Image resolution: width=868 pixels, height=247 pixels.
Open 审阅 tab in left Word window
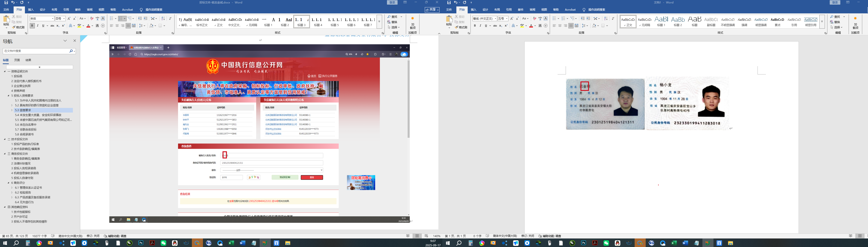click(x=90, y=10)
